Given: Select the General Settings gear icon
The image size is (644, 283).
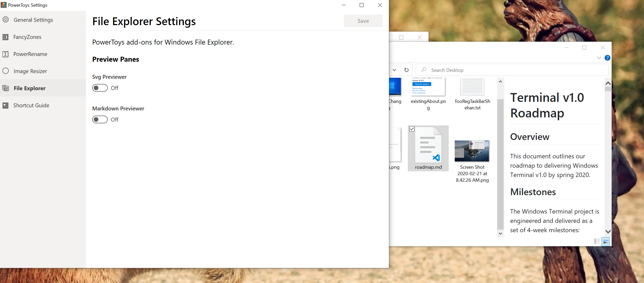Looking at the screenshot, I should (5, 19).
